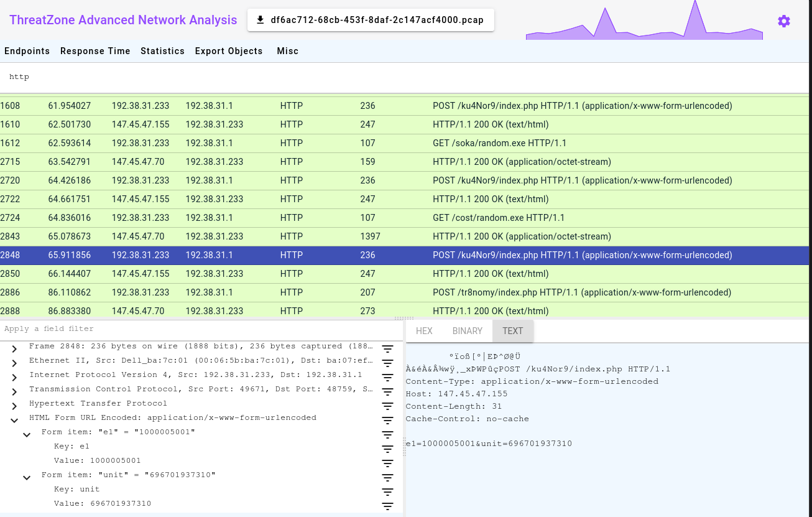Click filter icon on the Key: unit row
The height and width of the screenshot is (517, 812).
(388, 492)
